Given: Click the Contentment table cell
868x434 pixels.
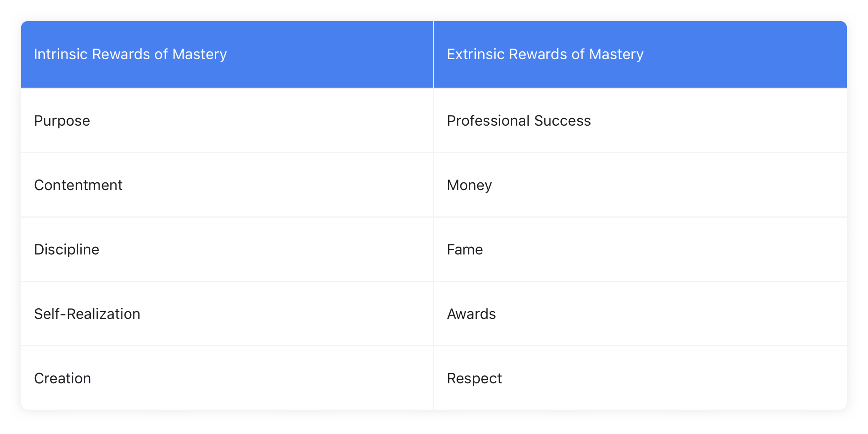Looking at the screenshot, I should [227, 185].
